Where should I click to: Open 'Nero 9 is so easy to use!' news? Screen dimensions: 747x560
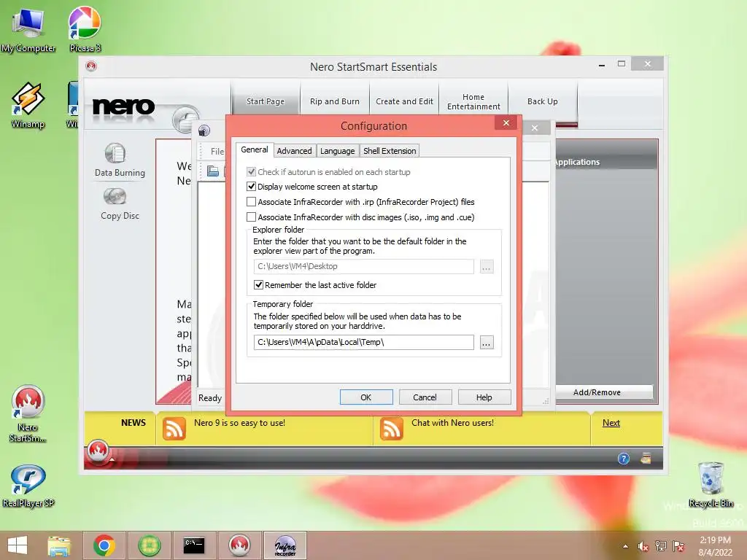(x=239, y=423)
